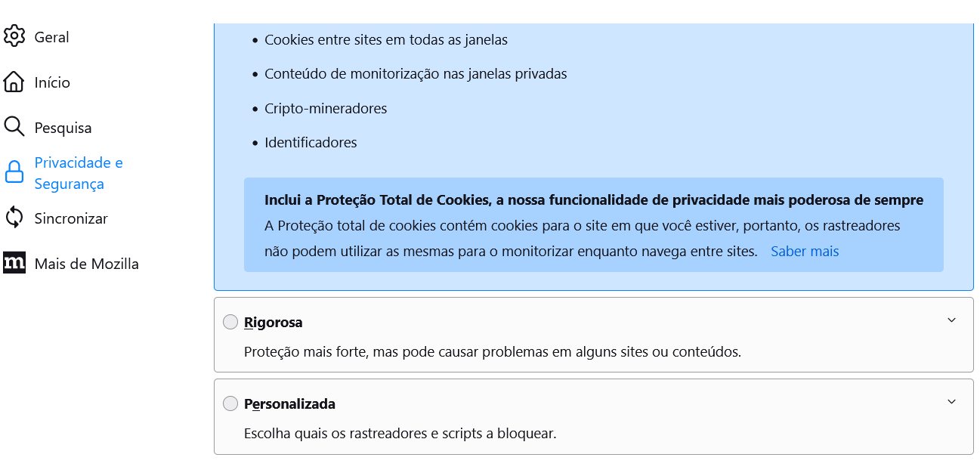
Task: Click the Mozilla 'm' logo icon
Action: coord(14,263)
